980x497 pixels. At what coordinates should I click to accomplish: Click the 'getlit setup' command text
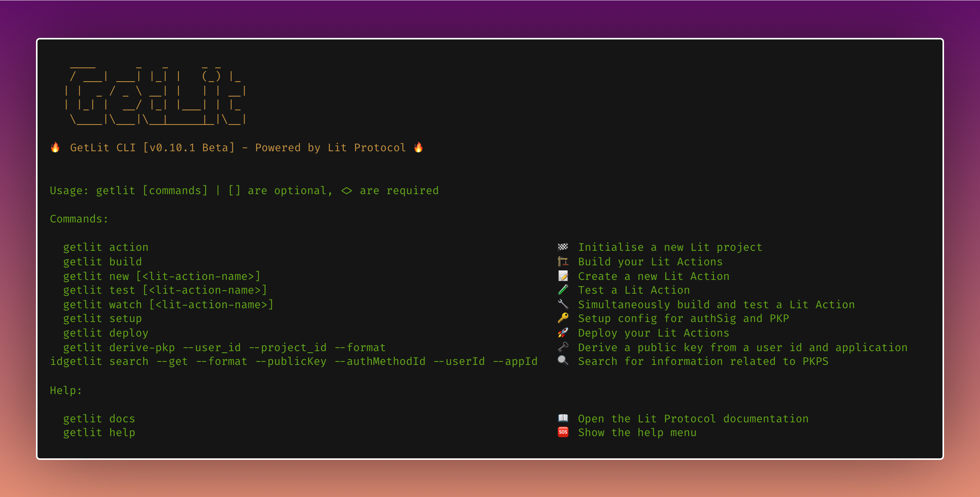(102, 319)
